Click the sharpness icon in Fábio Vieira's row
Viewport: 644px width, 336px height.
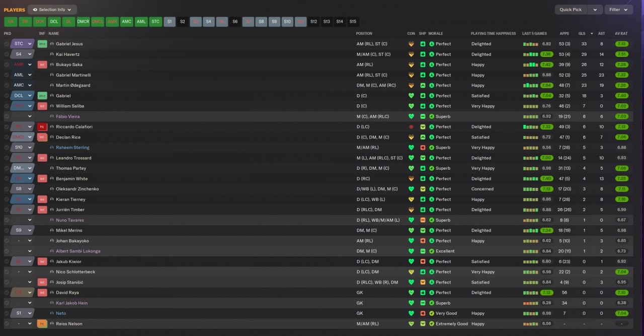423,116
